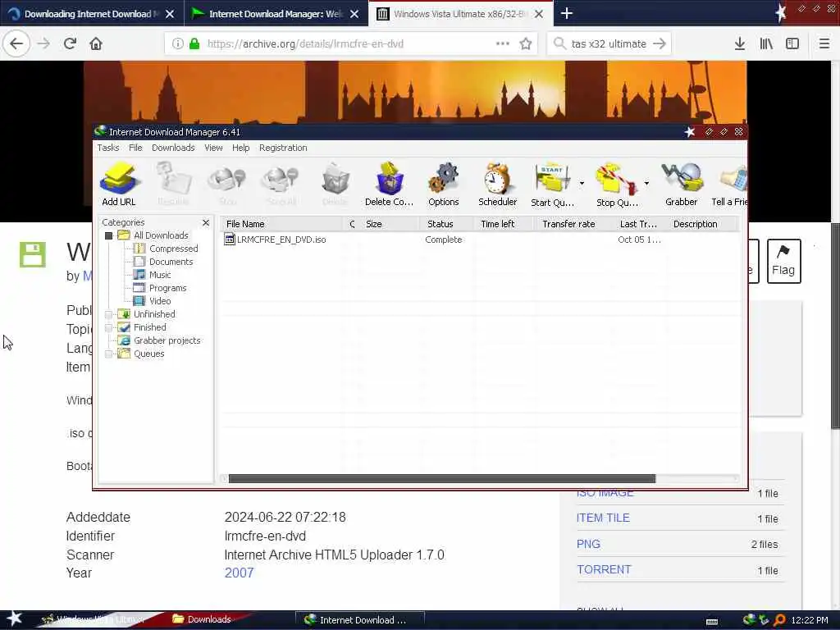Click the greyed Stop toolbar icon

[227, 184]
